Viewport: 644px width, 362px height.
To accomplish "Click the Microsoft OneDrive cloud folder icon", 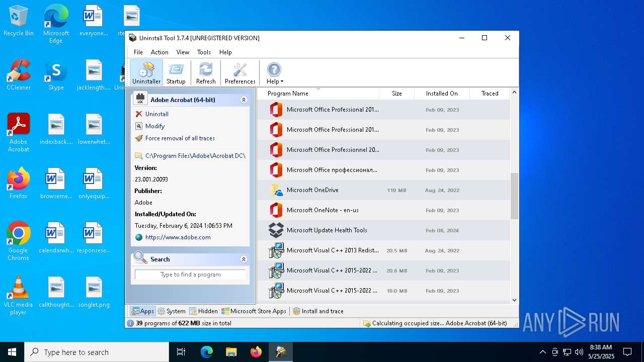I will click(x=276, y=190).
